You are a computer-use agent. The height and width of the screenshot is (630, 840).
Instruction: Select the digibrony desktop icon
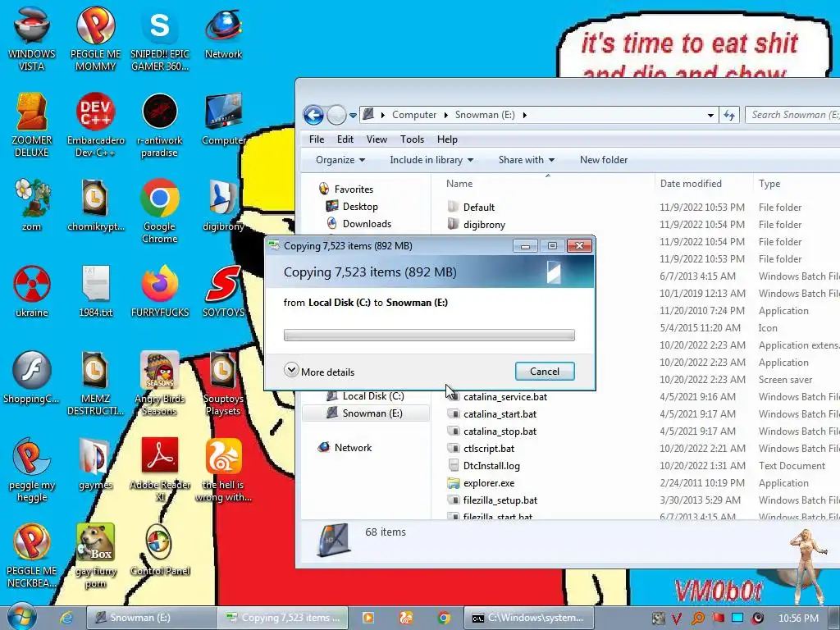pyautogui.click(x=223, y=204)
